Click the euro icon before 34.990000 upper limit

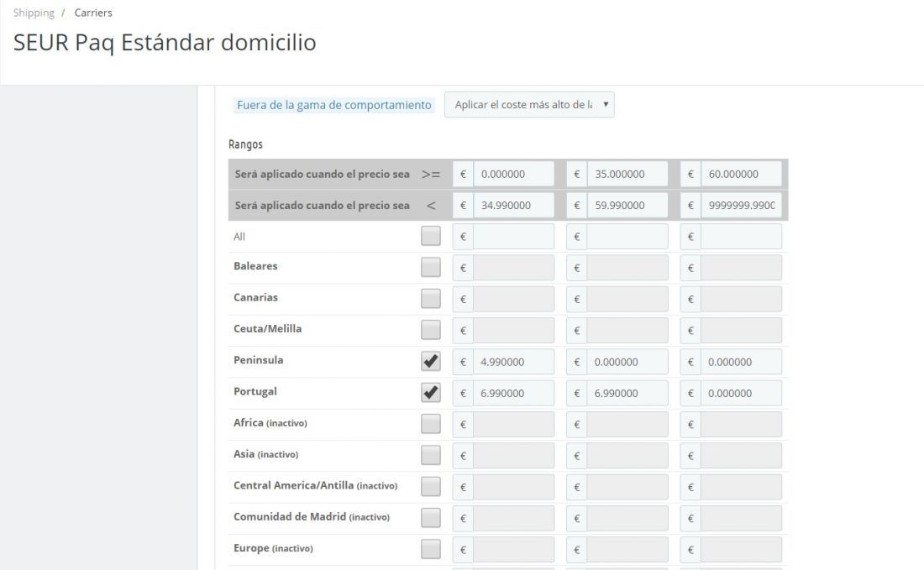click(463, 205)
